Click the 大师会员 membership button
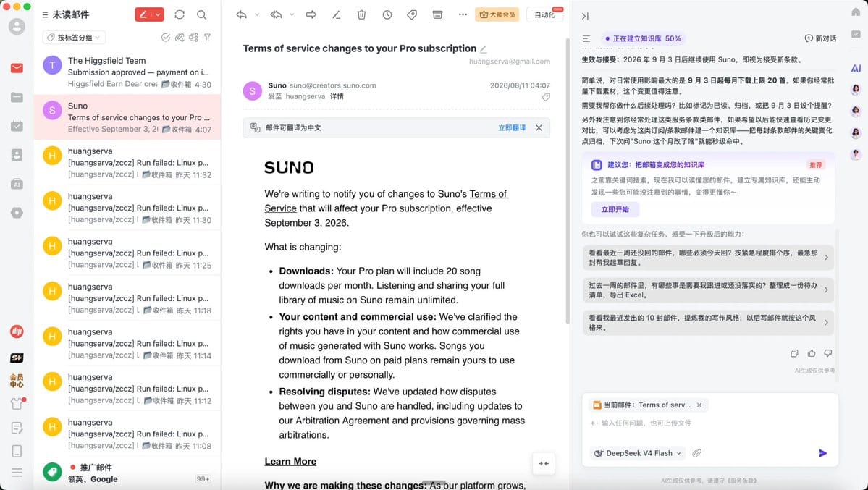This screenshot has width=868, height=490. pyautogui.click(x=497, y=15)
